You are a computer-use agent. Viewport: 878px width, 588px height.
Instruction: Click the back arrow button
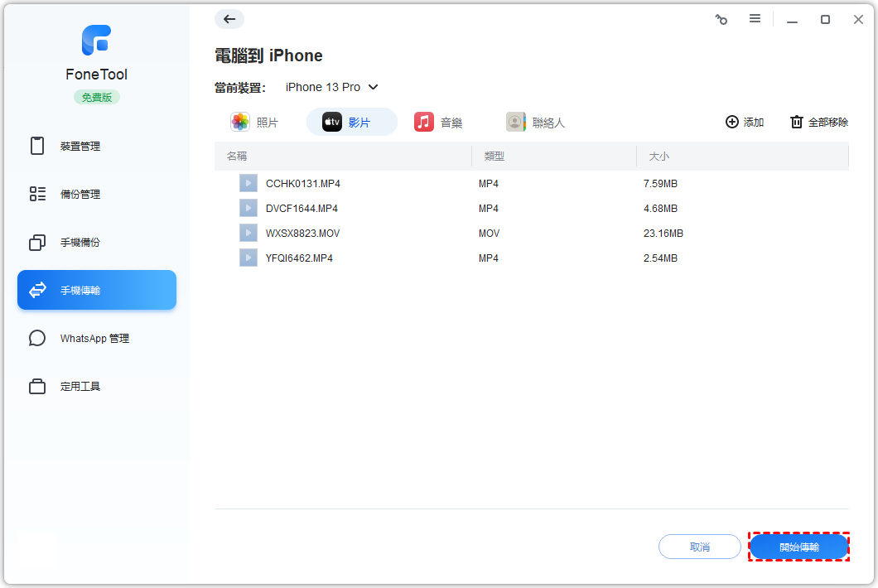click(229, 19)
